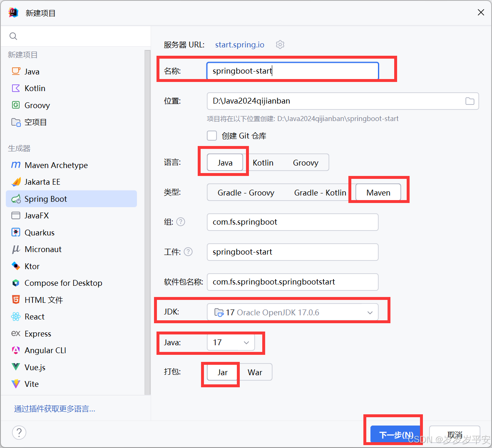Image resolution: width=492 pixels, height=448 pixels.
Task: Click the Express ex icon
Action: click(16, 333)
